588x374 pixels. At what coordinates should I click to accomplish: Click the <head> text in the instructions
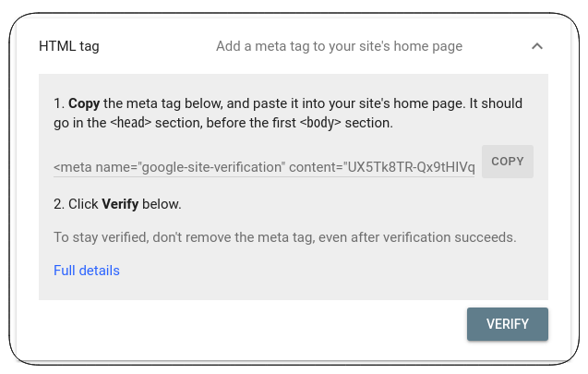coord(130,123)
